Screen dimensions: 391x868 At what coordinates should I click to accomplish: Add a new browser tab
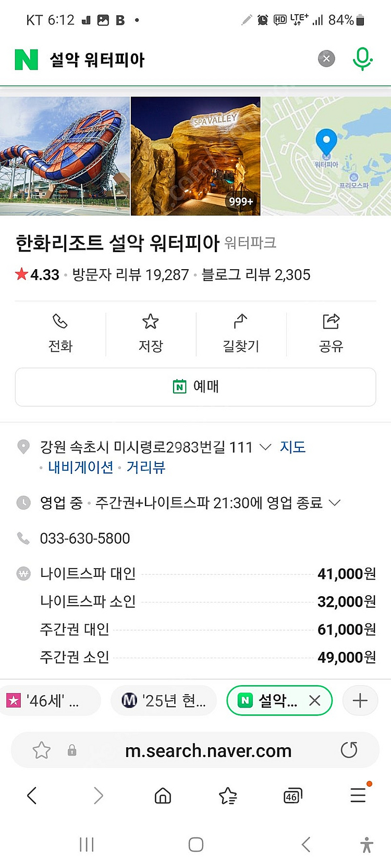(360, 701)
